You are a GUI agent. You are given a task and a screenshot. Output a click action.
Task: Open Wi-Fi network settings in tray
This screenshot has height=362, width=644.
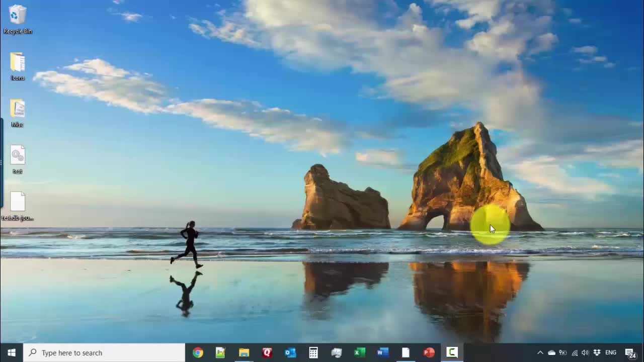[574, 352]
